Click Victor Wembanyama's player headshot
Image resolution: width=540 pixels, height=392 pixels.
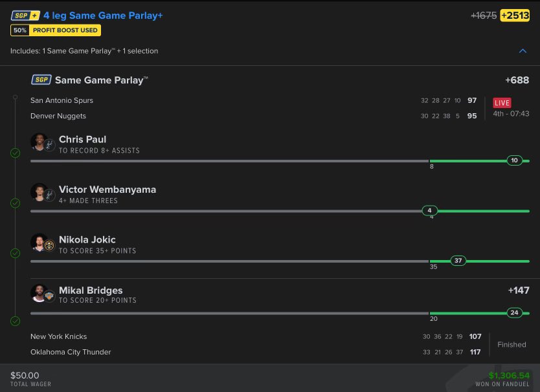pyautogui.click(x=39, y=192)
